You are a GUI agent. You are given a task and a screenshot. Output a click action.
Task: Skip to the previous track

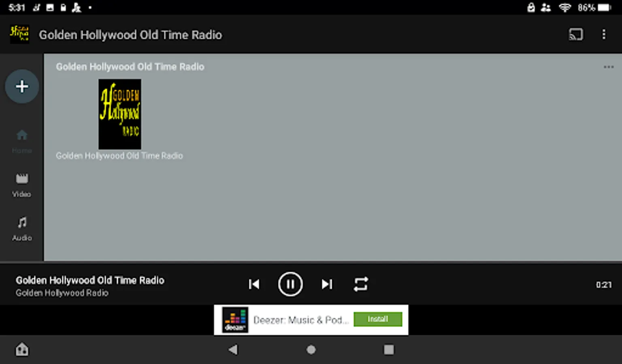pos(254,284)
